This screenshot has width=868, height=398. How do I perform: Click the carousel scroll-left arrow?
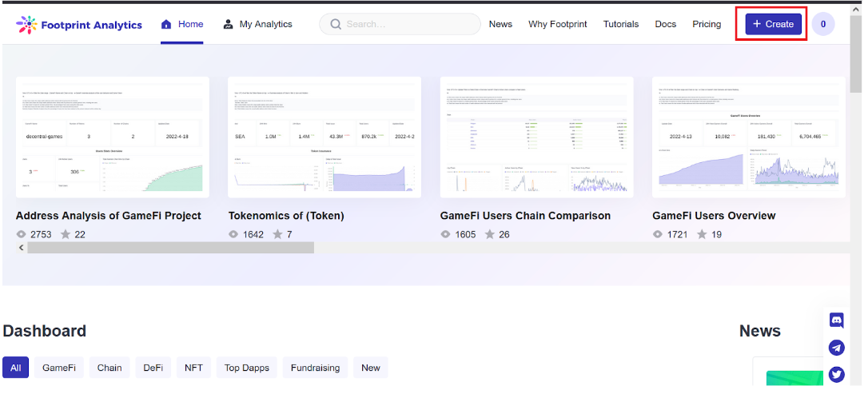coord(22,248)
